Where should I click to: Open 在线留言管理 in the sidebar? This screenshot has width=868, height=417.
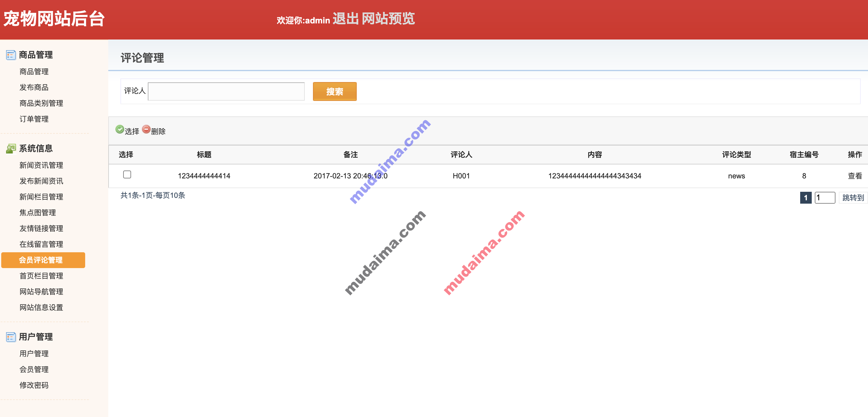41,245
